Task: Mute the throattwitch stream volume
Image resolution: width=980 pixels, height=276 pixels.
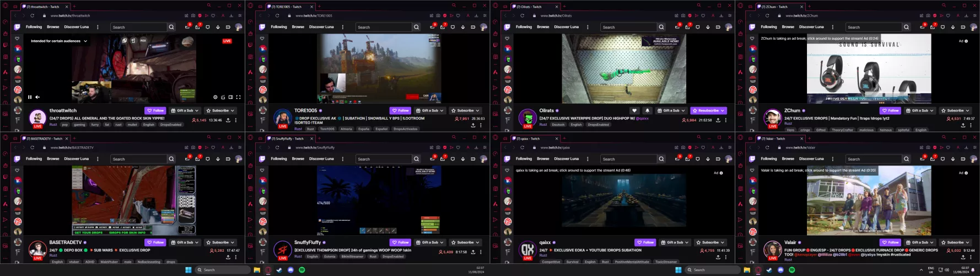Action: point(37,97)
